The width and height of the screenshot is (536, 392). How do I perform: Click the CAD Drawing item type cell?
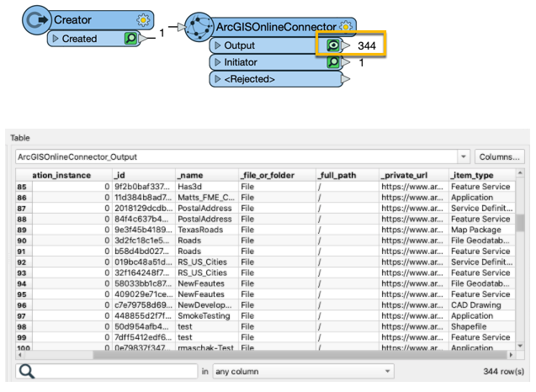pyautogui.click(x=482, y=305)
